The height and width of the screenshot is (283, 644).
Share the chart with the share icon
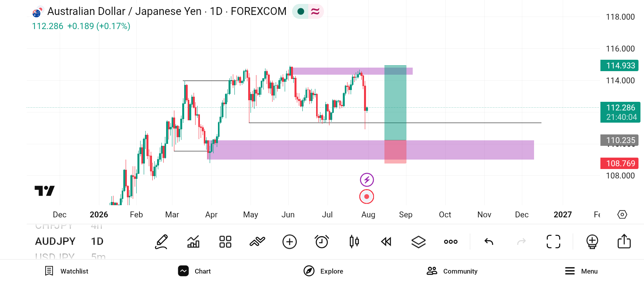(624, 241)
